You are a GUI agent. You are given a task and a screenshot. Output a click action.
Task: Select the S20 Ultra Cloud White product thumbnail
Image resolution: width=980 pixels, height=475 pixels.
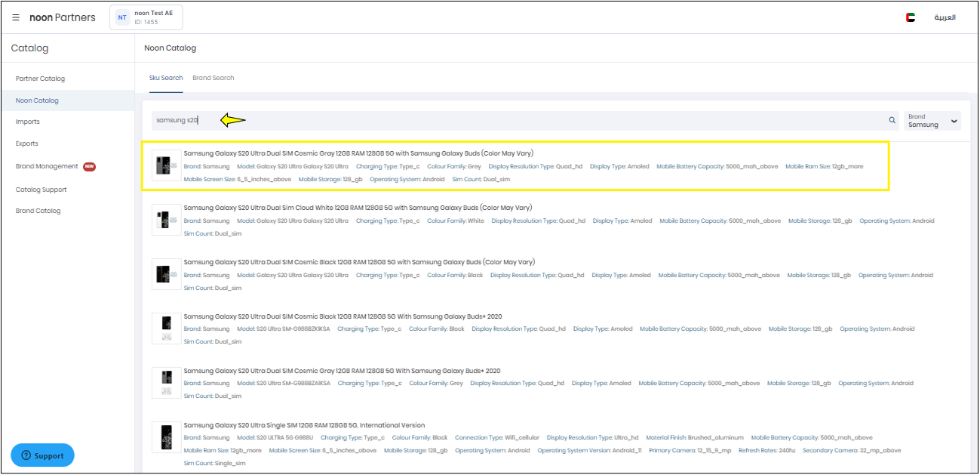pos(166,220)
